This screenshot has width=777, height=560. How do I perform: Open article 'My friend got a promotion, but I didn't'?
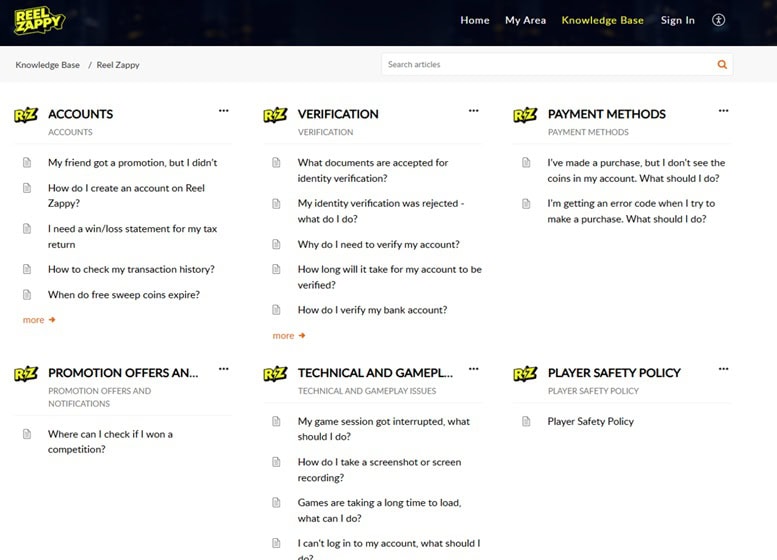click(x=132, y=163)
